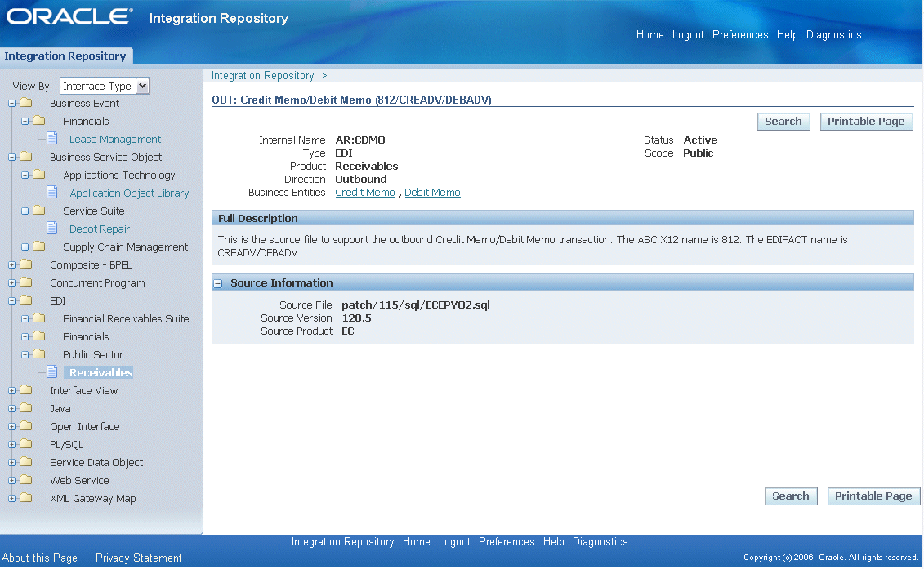
Task: Click the footer Diagnostics link
Action: (600, 542)
